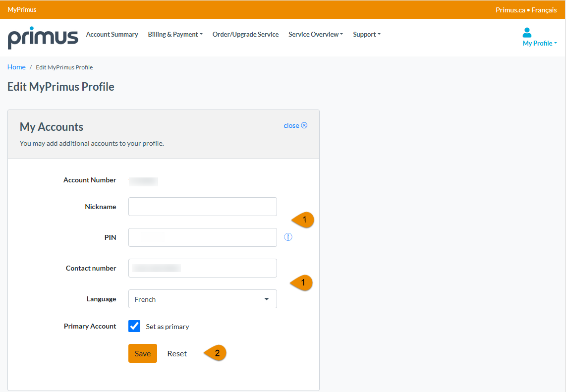Open the Support dropdown menu
The image size is (566, 392).
click(367, 34)
